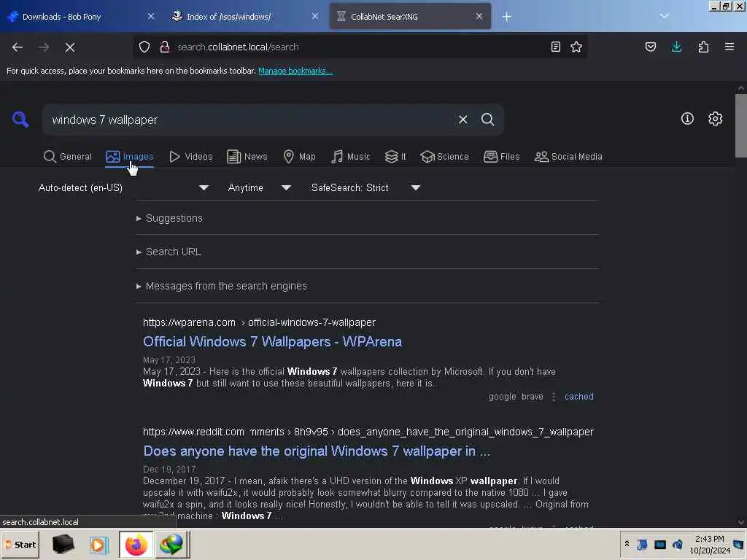Open the SearXNG about info icon
Viewport: 747px width, 560px height.
(687, 119)
